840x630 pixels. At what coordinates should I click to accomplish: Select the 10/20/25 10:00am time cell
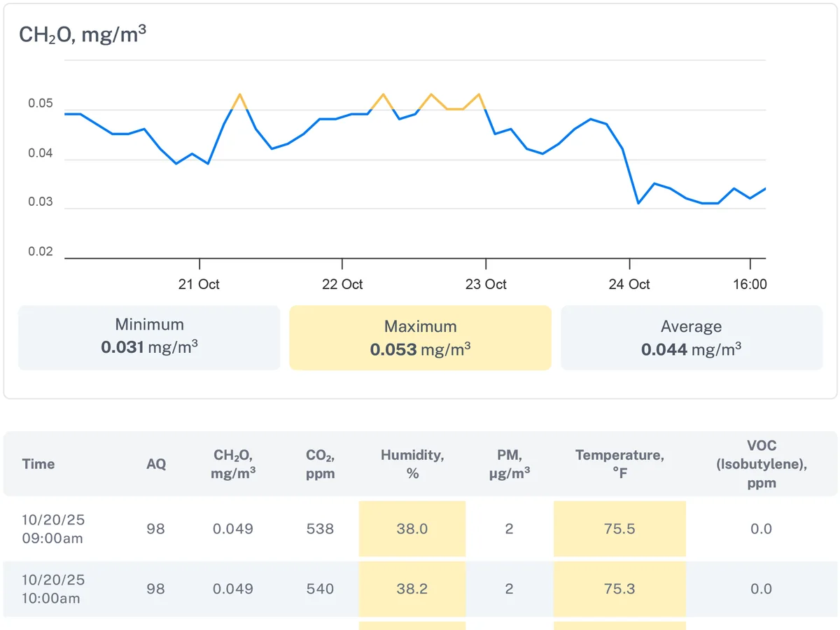click(53, 589)
